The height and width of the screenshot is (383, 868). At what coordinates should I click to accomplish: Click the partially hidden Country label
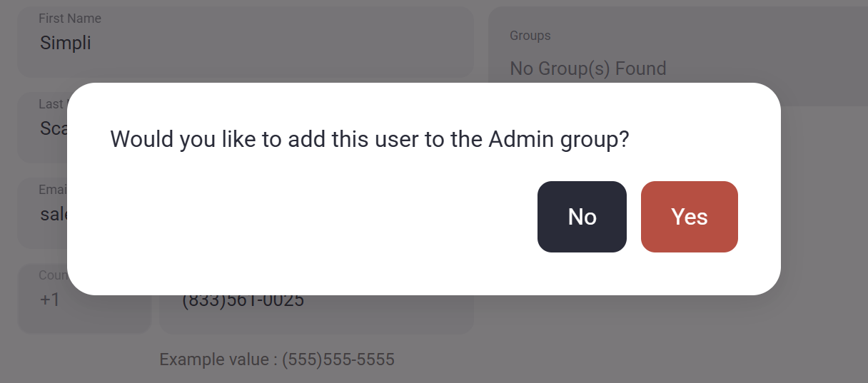52,275
